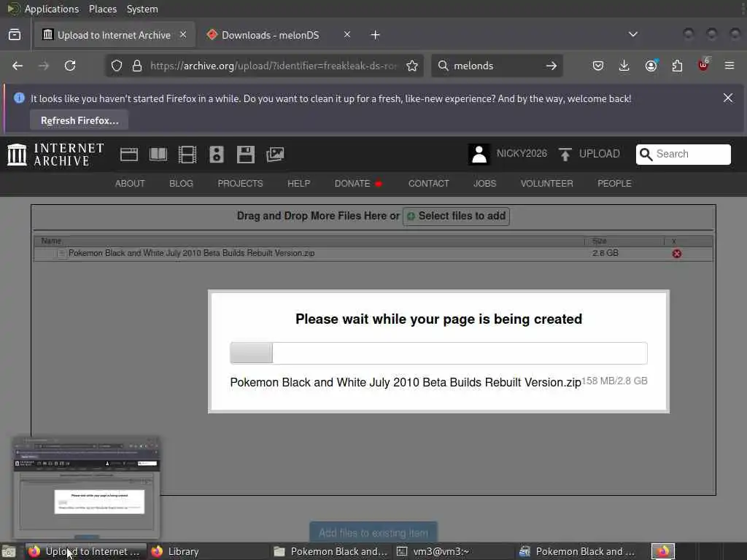Go to Internet Archive home logo
The height and width of the screenshot is (560, 747).
[55, 155]
